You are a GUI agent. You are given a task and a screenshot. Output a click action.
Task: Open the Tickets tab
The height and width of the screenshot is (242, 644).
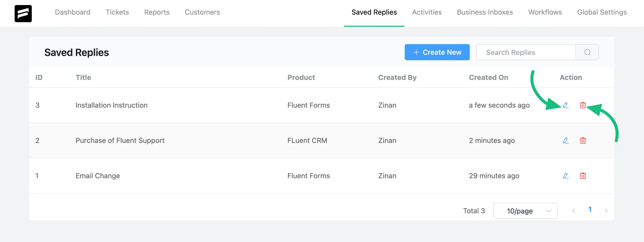tap(117, 12)
